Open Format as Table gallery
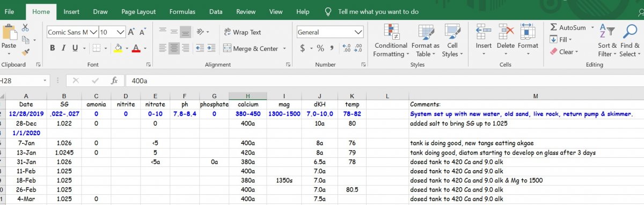Screen dimensions: 644x205 426,41
